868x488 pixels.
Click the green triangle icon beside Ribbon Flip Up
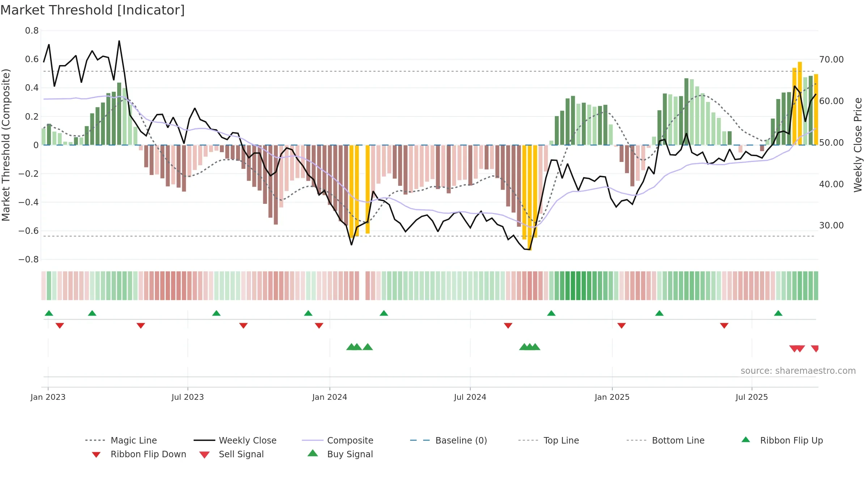pyautogui.click(x=746, y=440)
